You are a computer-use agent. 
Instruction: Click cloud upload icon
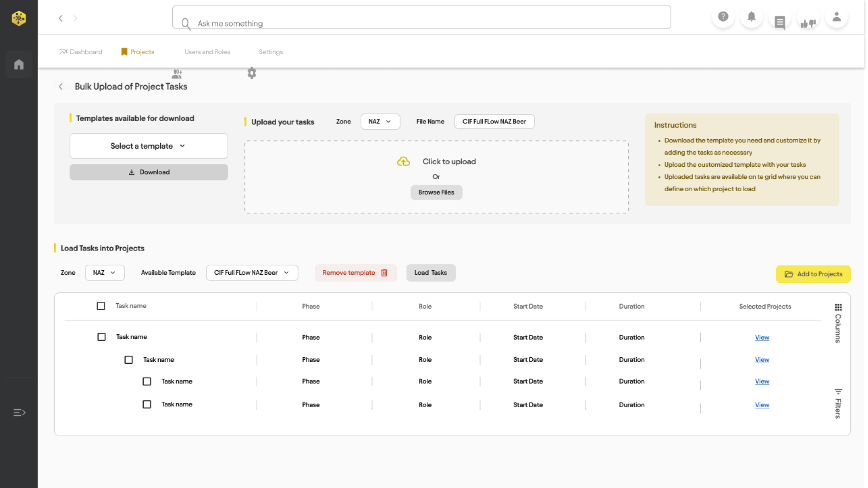(x=403, y=161)
